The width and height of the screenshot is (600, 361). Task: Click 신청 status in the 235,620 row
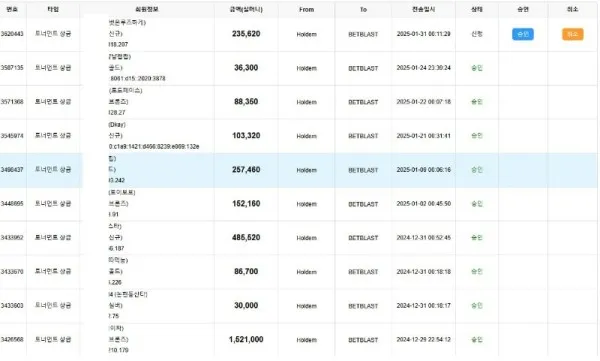(x=477, y=34)
